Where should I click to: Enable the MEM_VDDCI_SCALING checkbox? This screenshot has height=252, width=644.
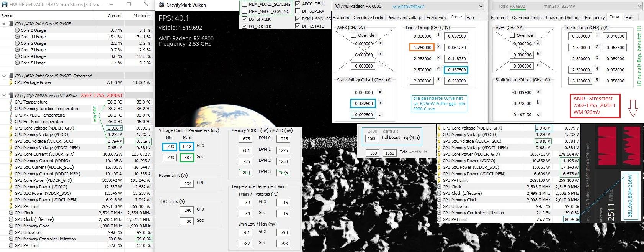(244, 4)
